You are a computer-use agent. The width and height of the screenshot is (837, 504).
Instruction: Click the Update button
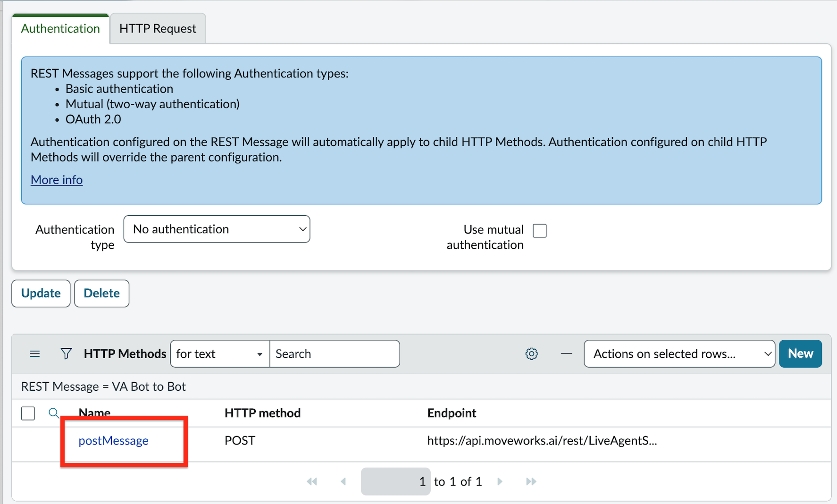tap(41, 294)
